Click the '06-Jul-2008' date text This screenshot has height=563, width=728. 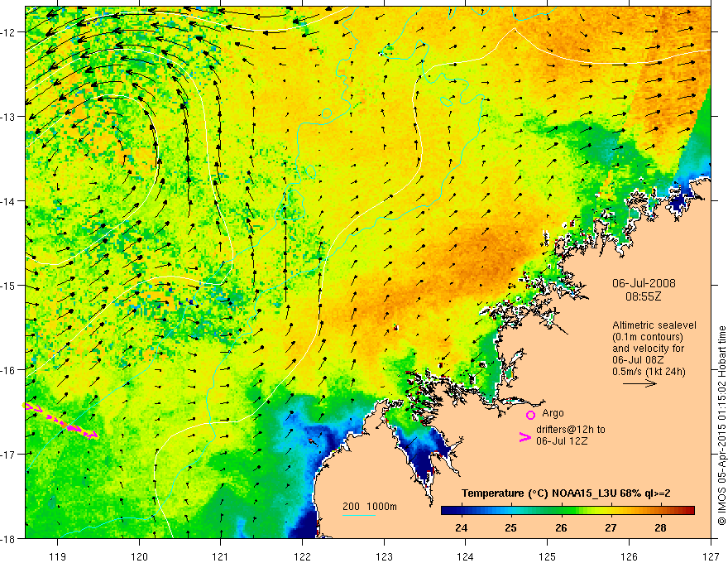click(644, 283)
